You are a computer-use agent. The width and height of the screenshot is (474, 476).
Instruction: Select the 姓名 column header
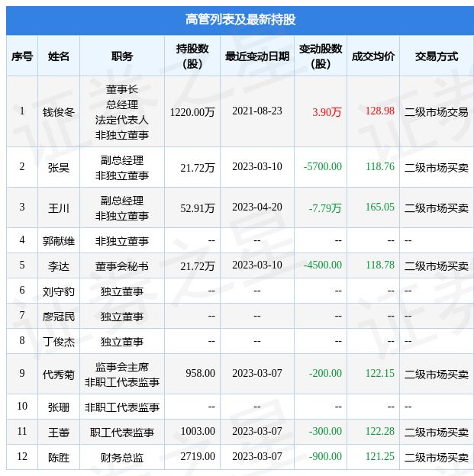click(59, 56)
